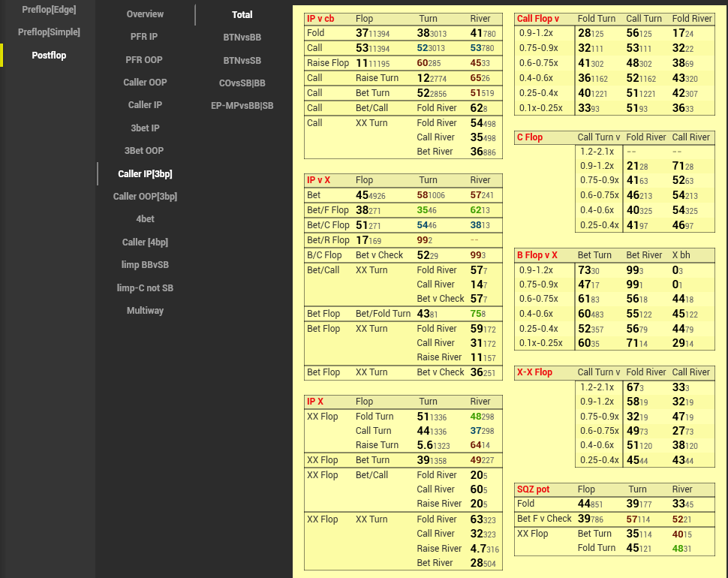Image resolution: width=728 pixels, height=578 pixels.
Task: Filter by BTNvsBB matchup
Action: [242, 37]
